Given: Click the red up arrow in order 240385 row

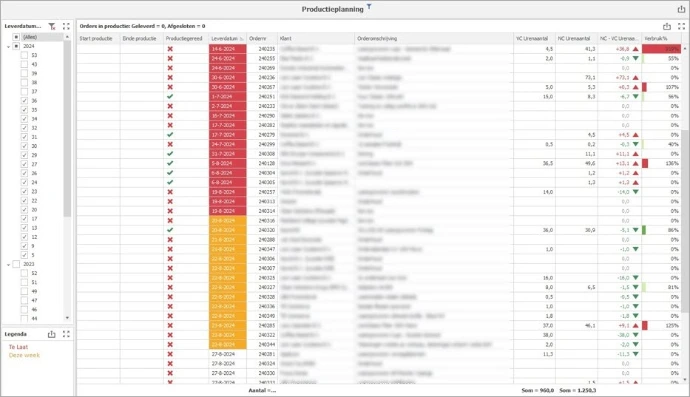Looking at the screenshot, I should (x=635, y=326).
